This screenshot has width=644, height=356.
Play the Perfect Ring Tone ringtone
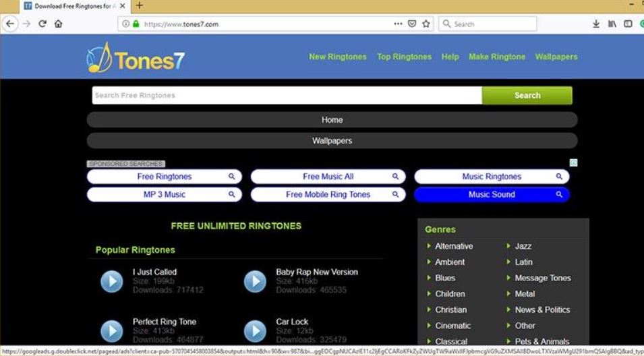pos(112,331)
